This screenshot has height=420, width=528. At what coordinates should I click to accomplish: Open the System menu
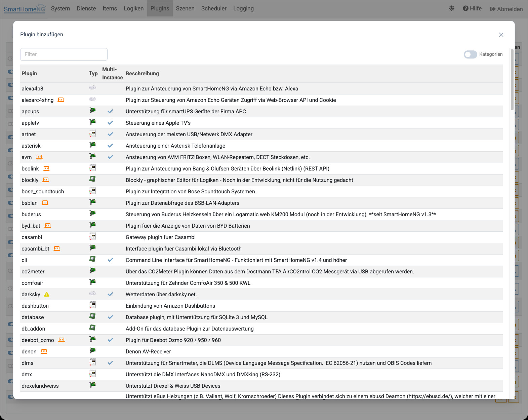pyautogui.click(x=60, y=8)
